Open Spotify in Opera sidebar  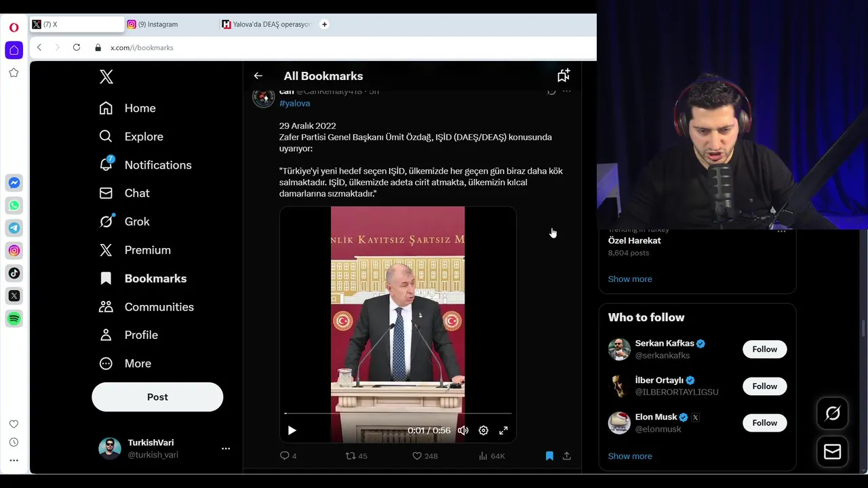(x=14, y=319)
